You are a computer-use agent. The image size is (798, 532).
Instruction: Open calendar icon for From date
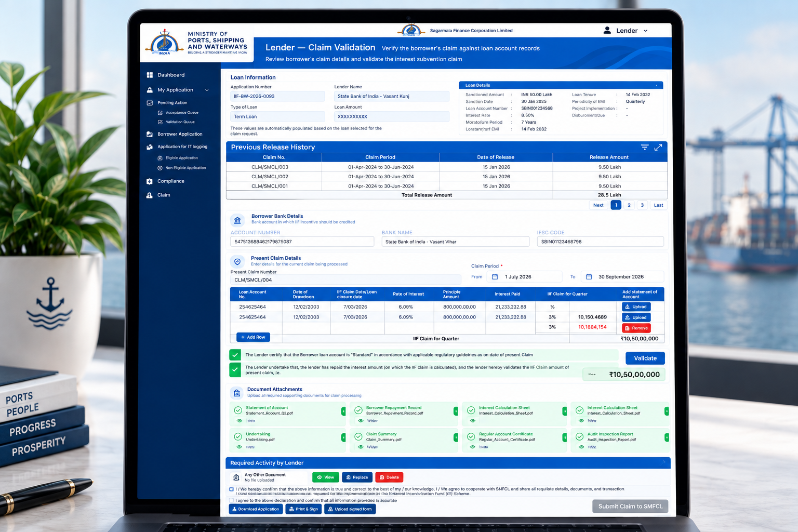pos(495,277)
